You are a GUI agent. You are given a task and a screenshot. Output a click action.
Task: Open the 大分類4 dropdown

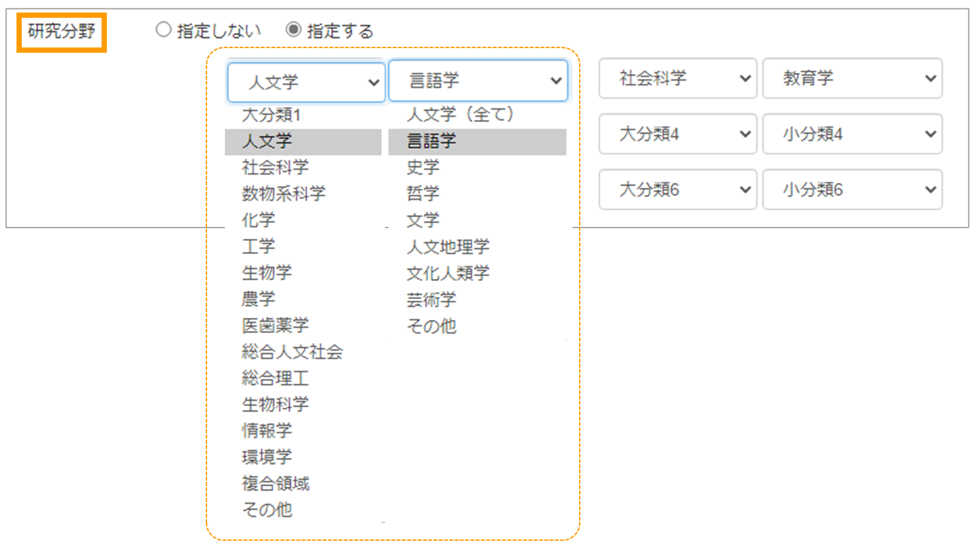click(677, 134)
